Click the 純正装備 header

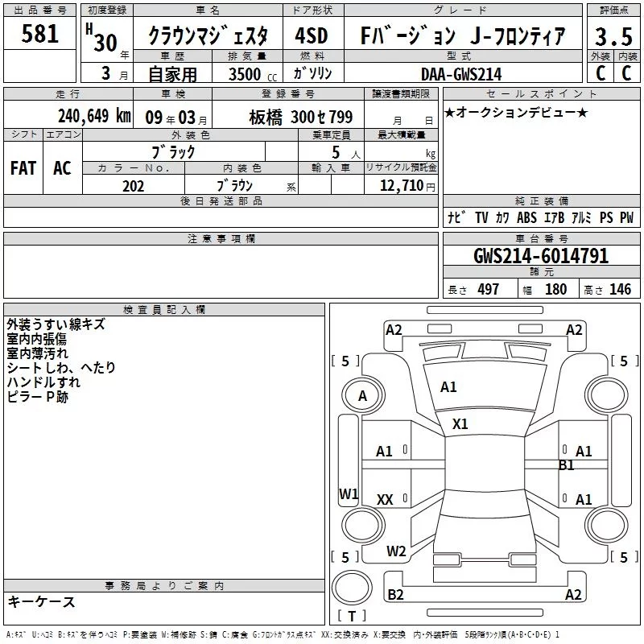(542, 200)
